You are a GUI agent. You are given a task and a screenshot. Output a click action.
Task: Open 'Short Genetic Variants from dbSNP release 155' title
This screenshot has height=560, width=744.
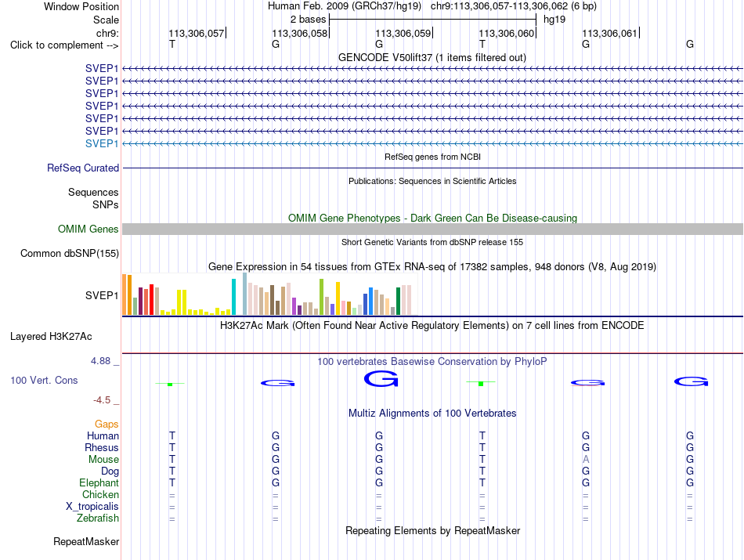(x=432, y=242)
